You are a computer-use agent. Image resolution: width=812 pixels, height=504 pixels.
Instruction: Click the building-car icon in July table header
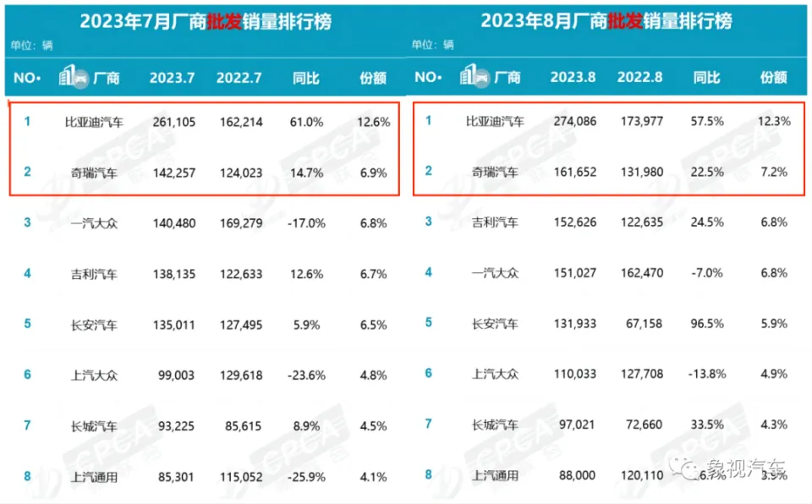coord(73,77)
